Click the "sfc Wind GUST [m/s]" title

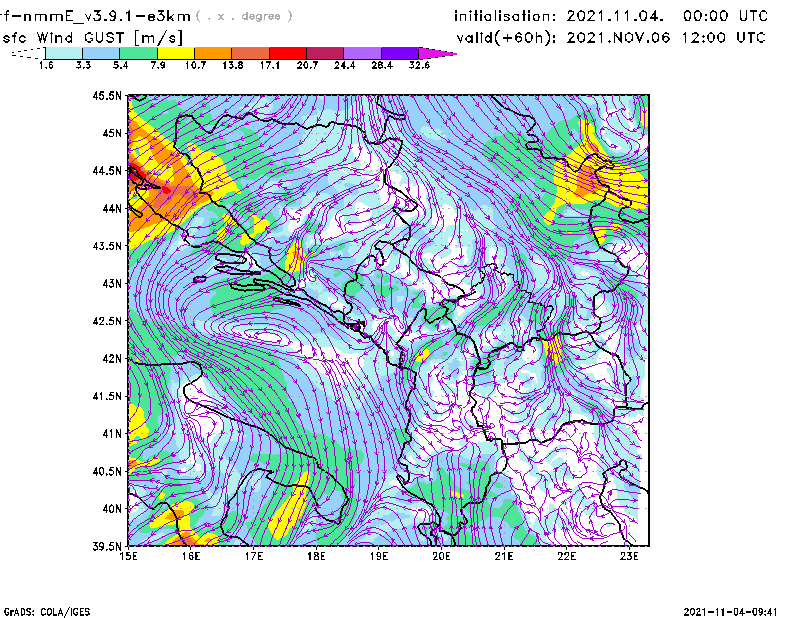click(x=92, y=37)
